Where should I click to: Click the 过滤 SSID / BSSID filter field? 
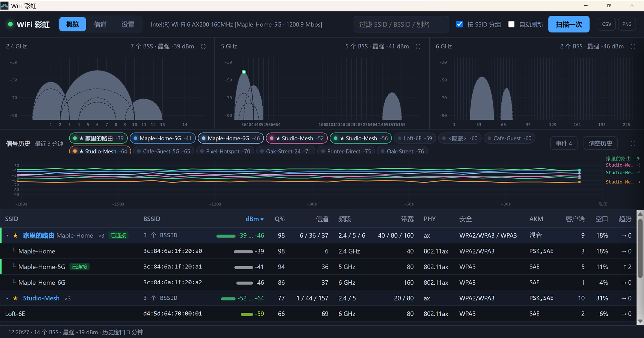[401, 24]
